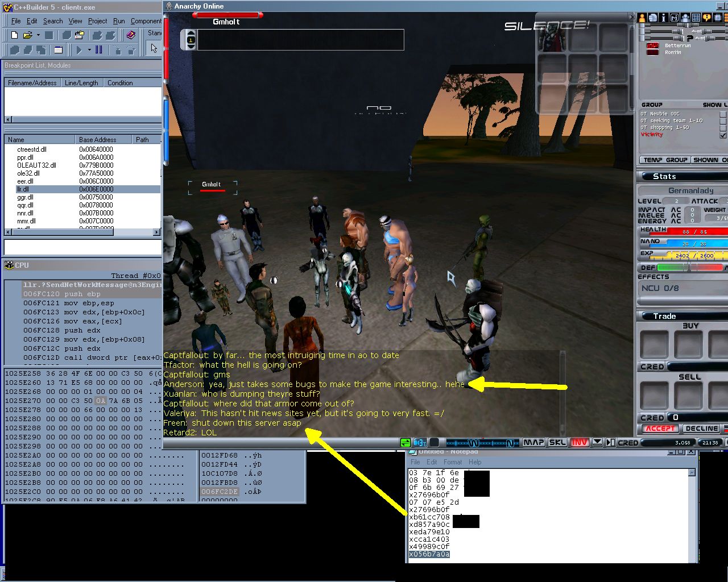Click the Open Project icon in C++Builder
The height and width of the screenshot is (582, 728).
click(80, 35)
